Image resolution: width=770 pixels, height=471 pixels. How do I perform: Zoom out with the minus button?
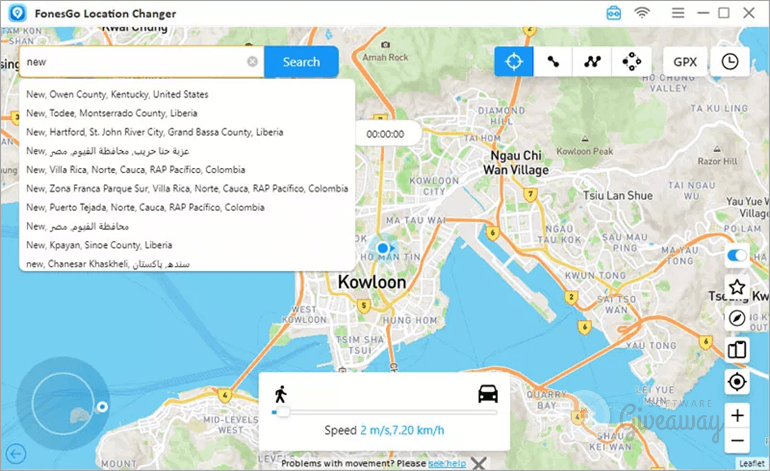click(737, 440)
